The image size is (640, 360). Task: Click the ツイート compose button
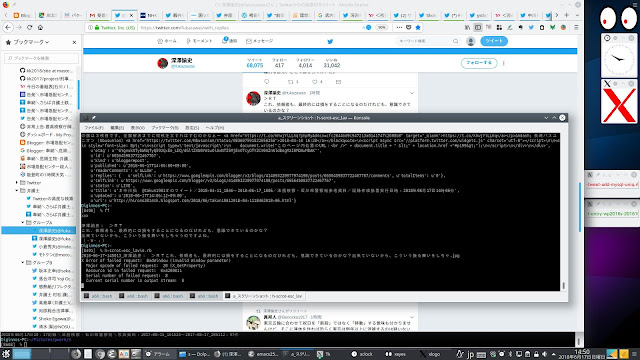(x=494, y=41)
